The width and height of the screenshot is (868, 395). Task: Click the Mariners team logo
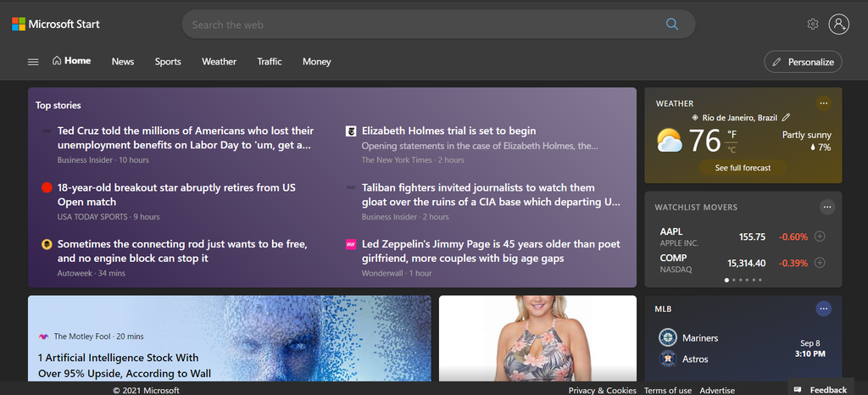[x=668, y=337]
